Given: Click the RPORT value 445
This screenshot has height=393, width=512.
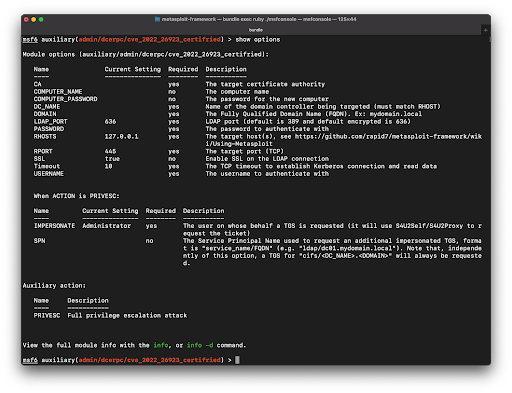Looking at the screenshot, I should [110, 151].
